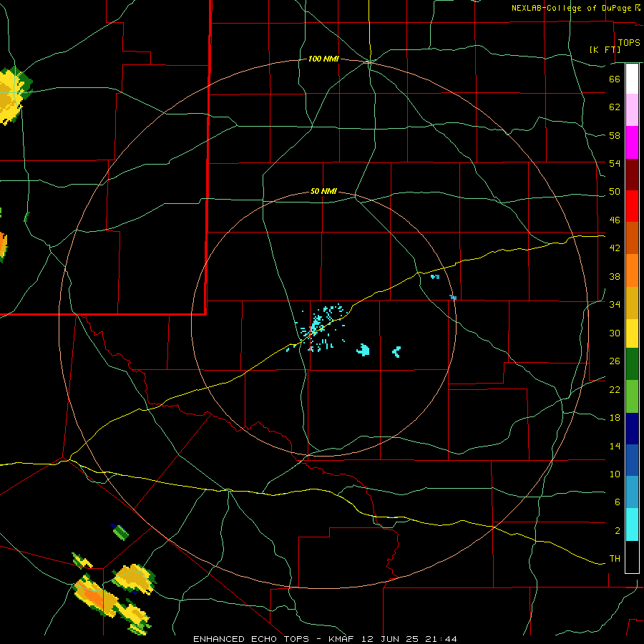
Task: Click the TH threshold legend label
Action: pos(615,559)
